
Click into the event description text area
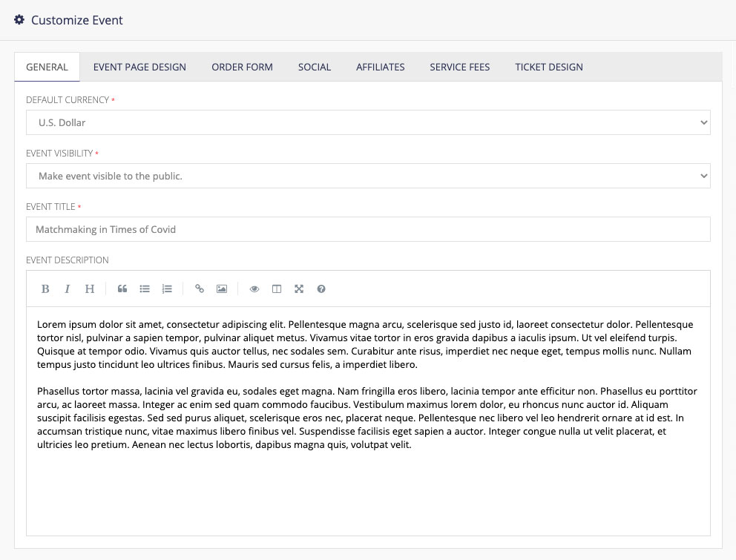point(368,421)
